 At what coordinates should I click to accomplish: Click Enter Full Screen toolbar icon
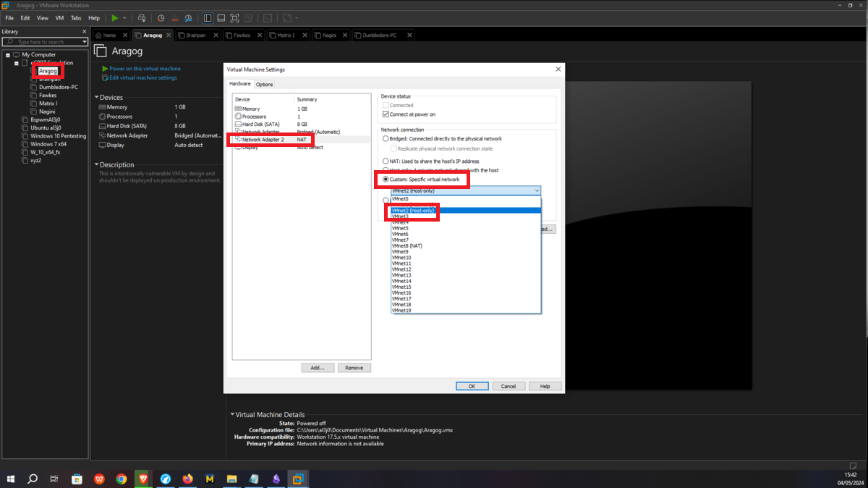(x=234, y=17)
